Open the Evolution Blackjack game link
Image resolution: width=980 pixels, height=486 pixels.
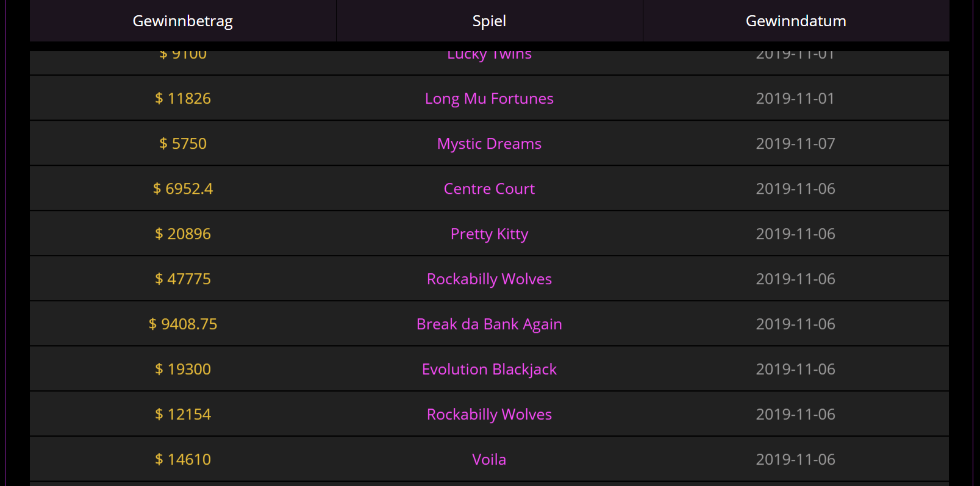489,370
